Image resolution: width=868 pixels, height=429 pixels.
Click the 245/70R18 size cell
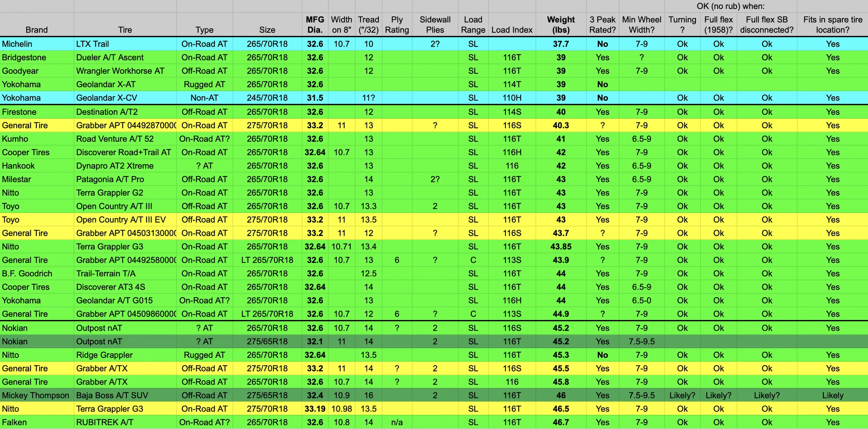267,97
